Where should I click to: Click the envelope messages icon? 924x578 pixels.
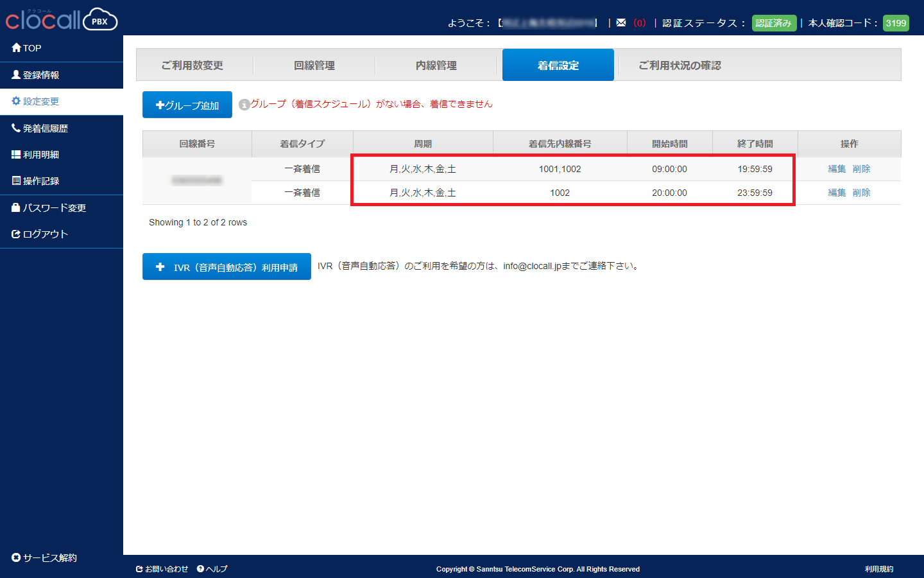(x=620, y=22)
